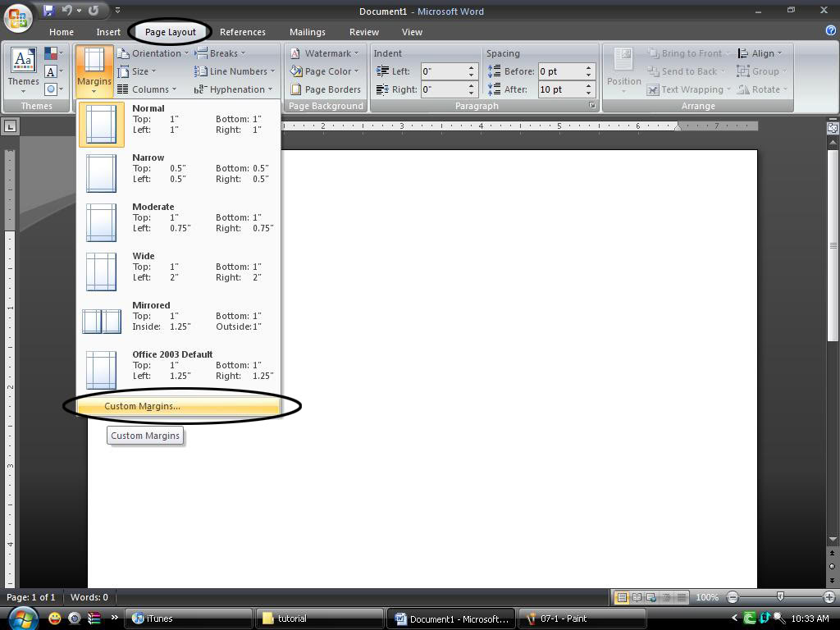The width and height of the screenshot is (840, 630).
Task: Select the Normal margins preset
Action: coord(178,124)
